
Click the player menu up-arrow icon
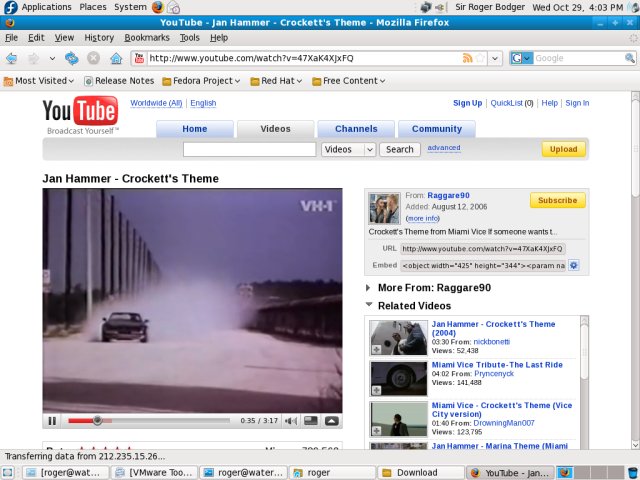(x=331, y=421)
